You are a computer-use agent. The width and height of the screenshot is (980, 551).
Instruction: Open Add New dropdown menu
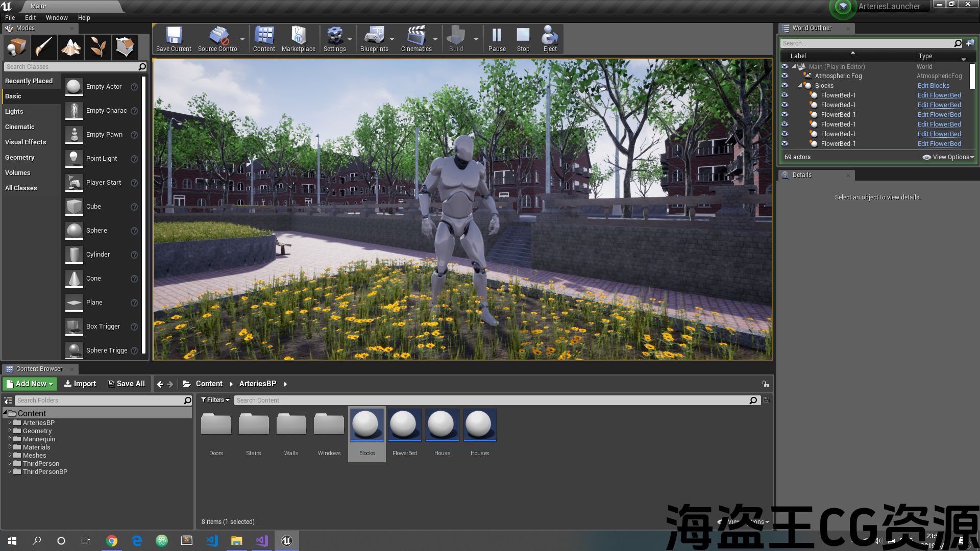(x=30, y=384)
